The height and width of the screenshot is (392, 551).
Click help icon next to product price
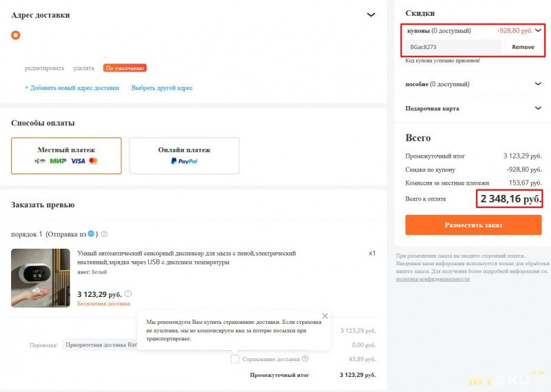pos(128,293)
